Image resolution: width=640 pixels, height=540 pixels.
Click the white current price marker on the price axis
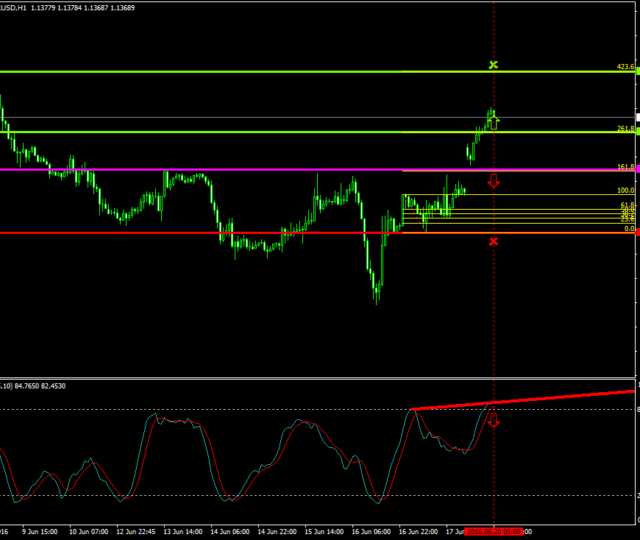[637, 118]
